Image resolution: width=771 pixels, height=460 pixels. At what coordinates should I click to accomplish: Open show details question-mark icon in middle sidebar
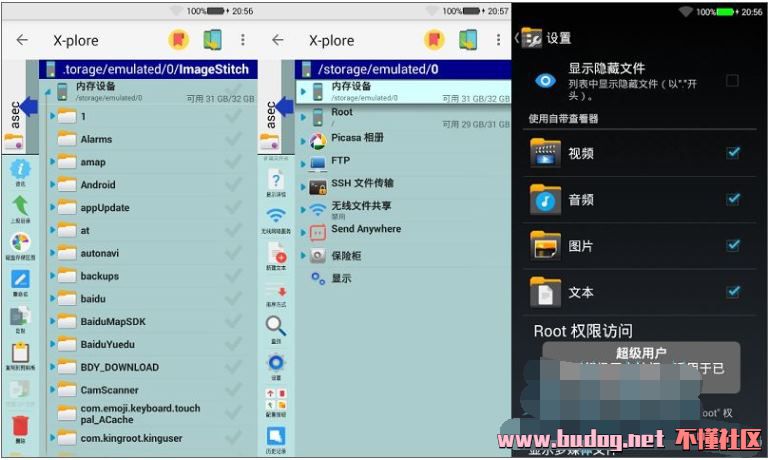(x=276, y=183)
